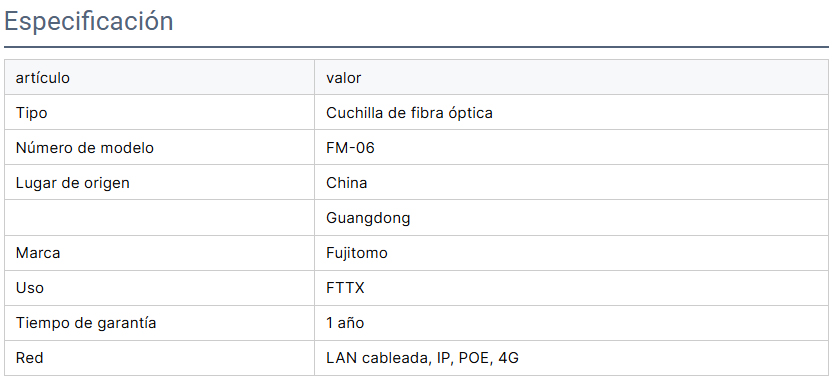Click the Uso row label
The image size is (833, 380).
point(30,288)
